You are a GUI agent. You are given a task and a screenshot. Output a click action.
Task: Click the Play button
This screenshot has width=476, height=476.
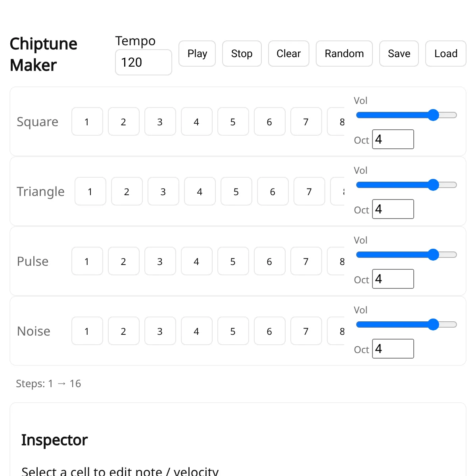pyautogui.click(x=197, y=54)
